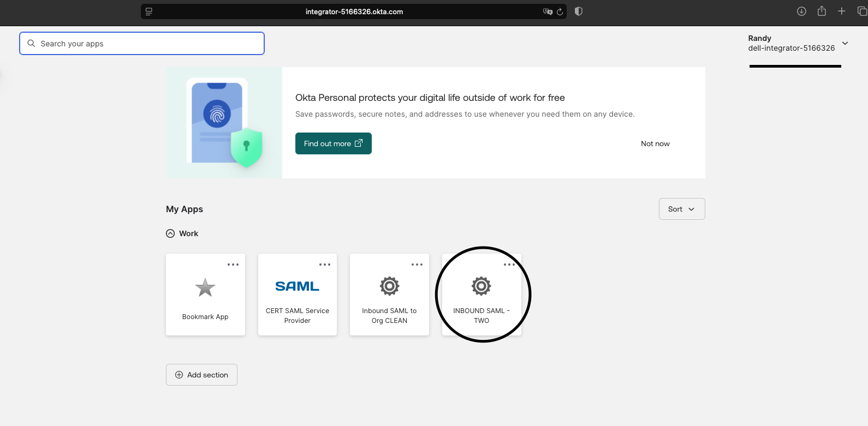Image resolution: width=868 pixels, height=426 pixels.
Task: Click the Okta Personal banner headline
Action: [430, 98]
